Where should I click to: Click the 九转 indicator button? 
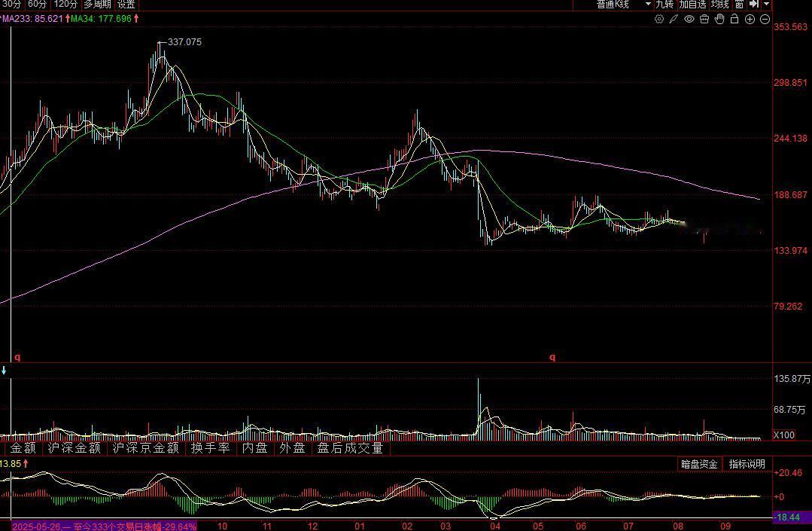(x=665, y=5)
